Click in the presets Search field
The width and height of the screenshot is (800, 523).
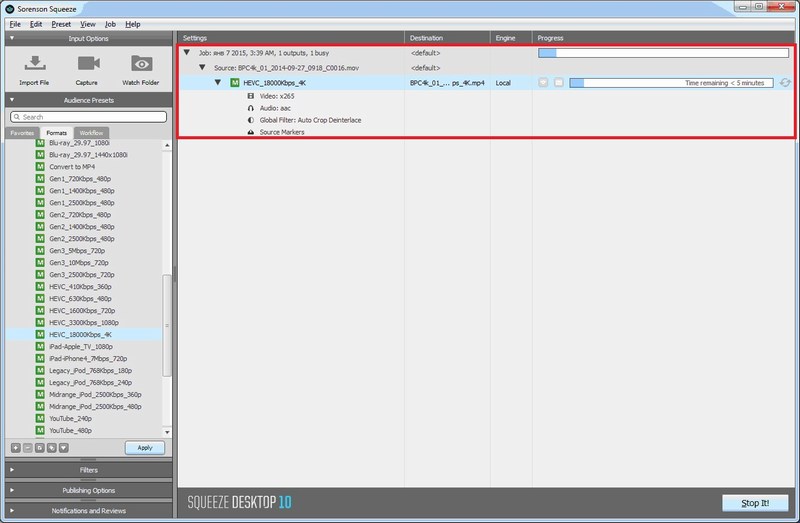click(88, 117)
